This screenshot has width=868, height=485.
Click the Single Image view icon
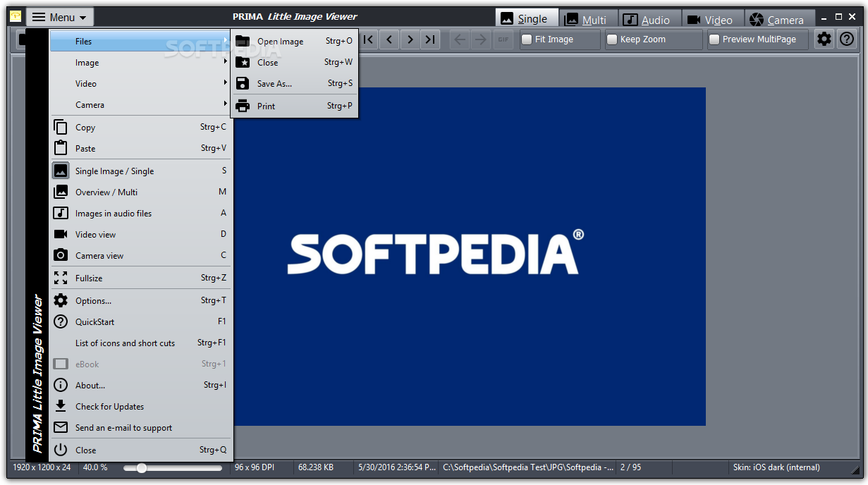tap(61, 171)
